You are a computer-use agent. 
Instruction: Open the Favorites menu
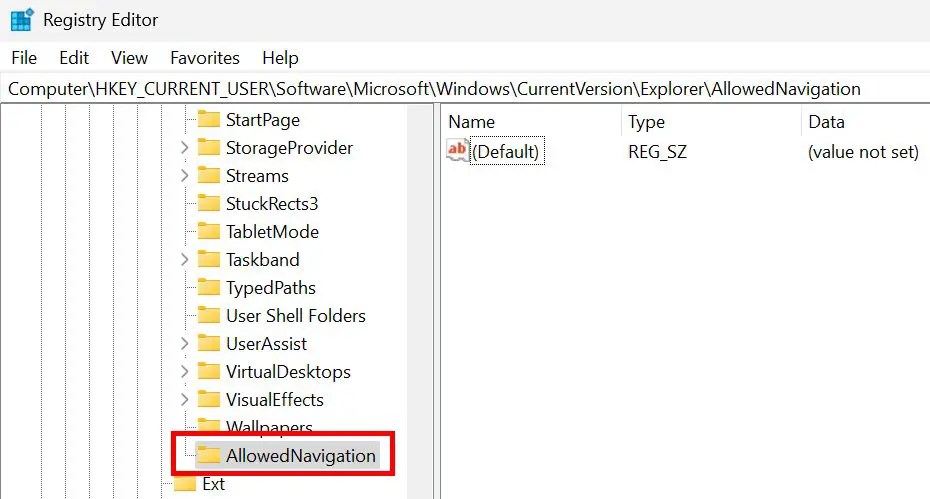point(205,58)
